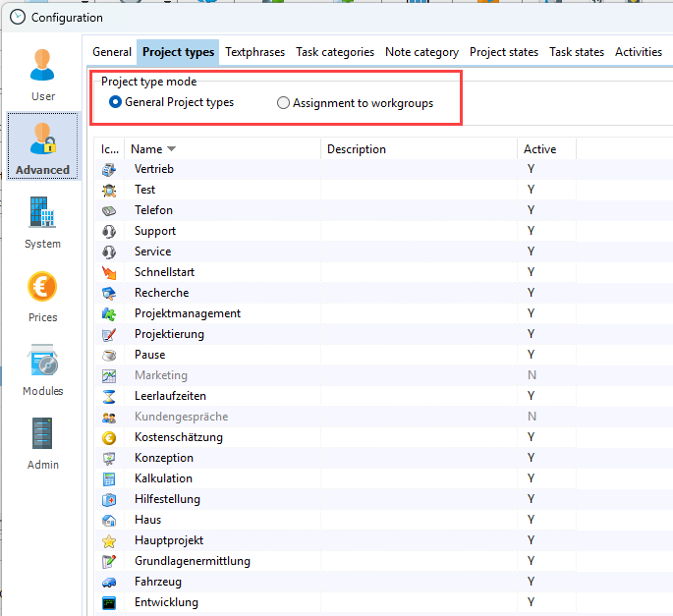Screen dimensions: 673x616
Task: Select the Vertrieb project type row
Action: click(154, 169)
